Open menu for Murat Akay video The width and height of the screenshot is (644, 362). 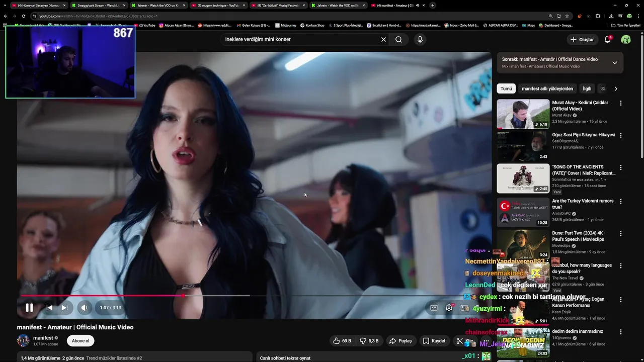[x=620, y=103]
